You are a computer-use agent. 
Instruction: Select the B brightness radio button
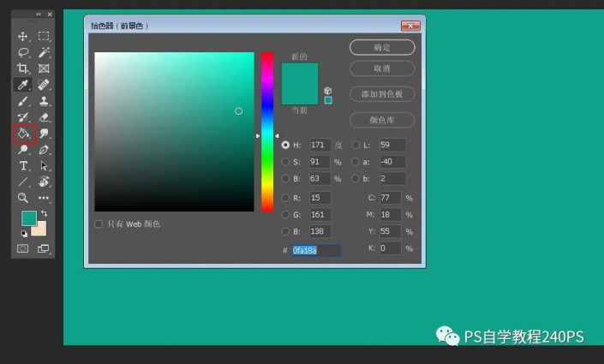tap(285, 178)
